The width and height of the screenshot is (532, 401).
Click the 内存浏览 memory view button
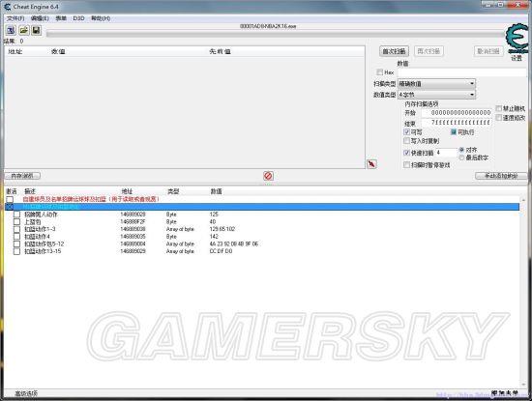[x=22, y=176]
